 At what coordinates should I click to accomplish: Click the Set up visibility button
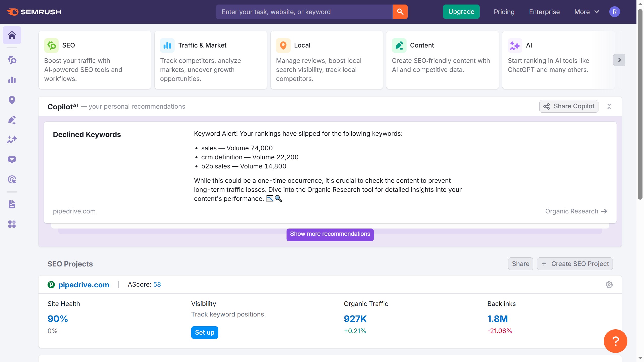pos(205,333)
